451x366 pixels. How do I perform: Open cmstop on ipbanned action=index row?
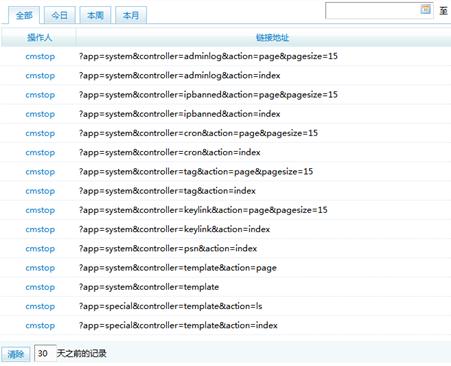pyautogui.click(x=40, y=114)
